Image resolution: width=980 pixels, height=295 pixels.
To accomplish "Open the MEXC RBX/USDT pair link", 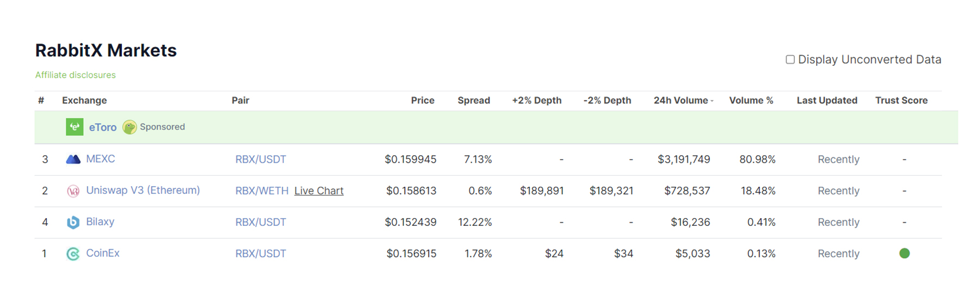I will pos(260,159).
